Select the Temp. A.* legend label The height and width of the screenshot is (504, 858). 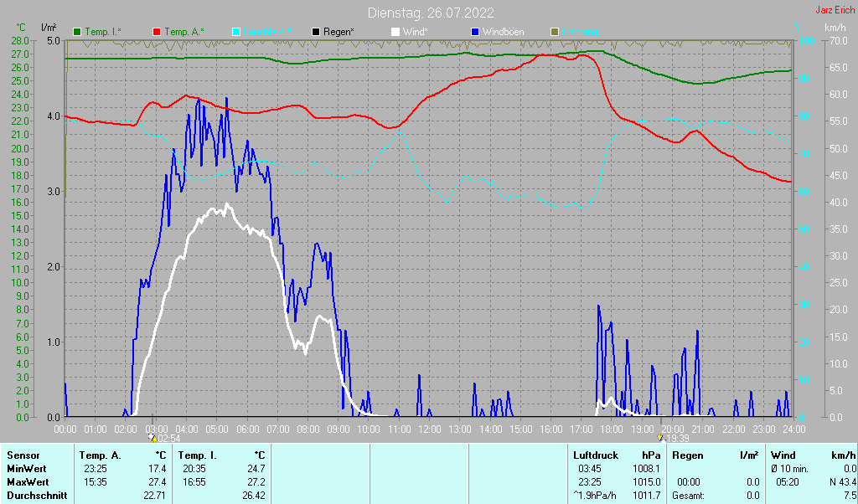[x=184, y=33]
